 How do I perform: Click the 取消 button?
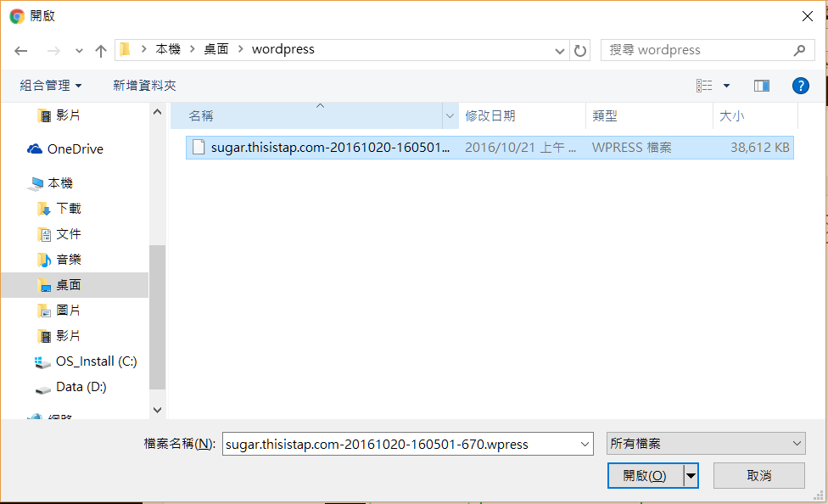click(758, 476)
